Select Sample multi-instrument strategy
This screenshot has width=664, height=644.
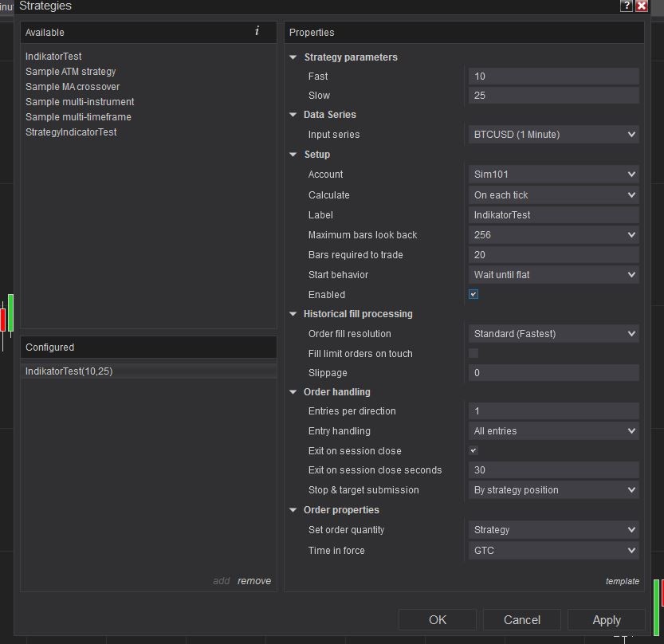[80, 102]
